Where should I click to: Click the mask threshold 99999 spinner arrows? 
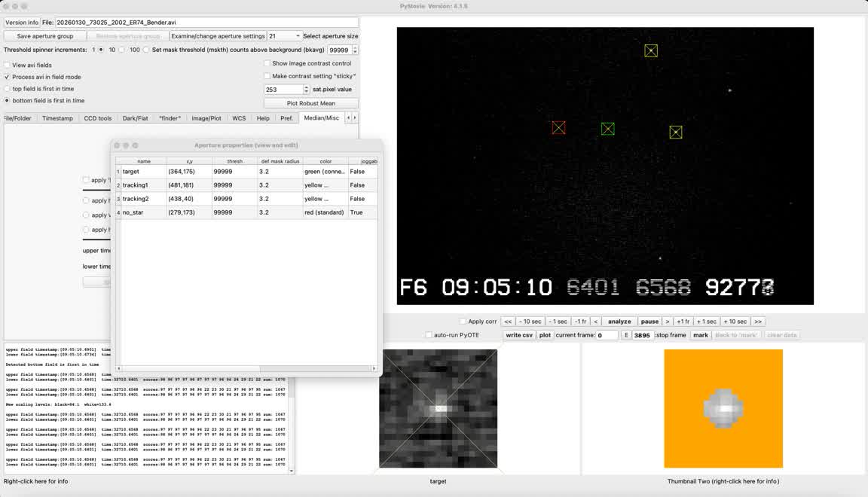click(x=354, y=50)
